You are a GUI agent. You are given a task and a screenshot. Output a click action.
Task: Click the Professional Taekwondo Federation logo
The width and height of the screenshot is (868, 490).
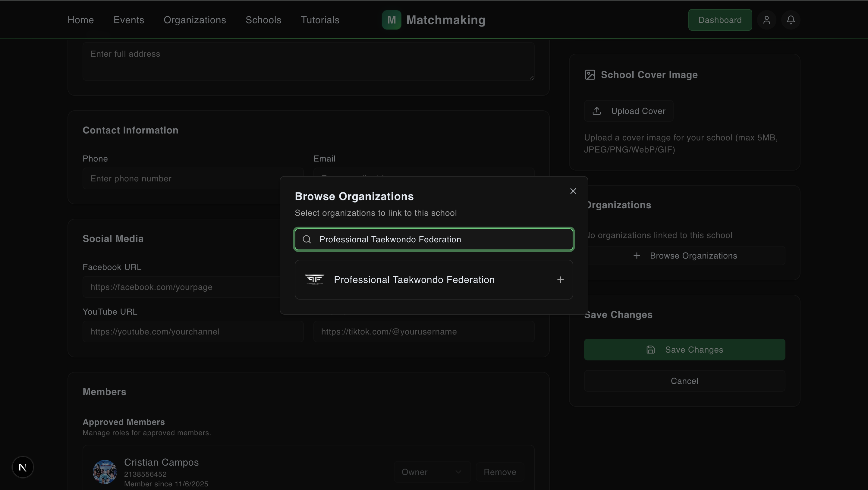(314, 280)
